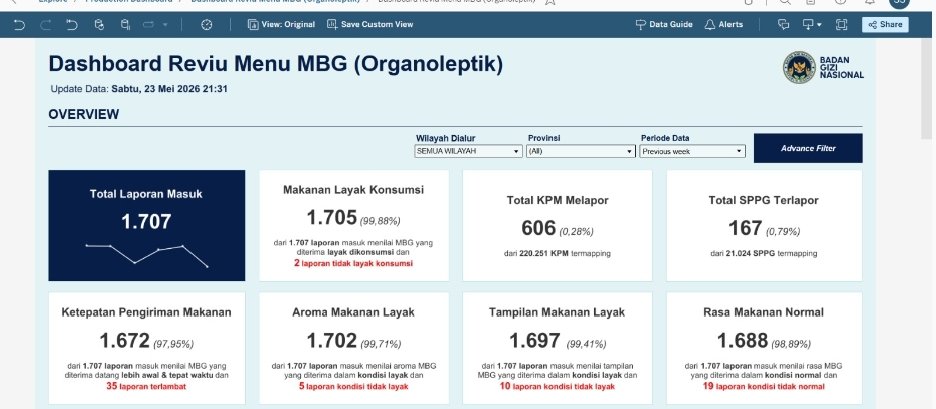
Task: Click the 97,95% percentage
Action: [174, 345]
